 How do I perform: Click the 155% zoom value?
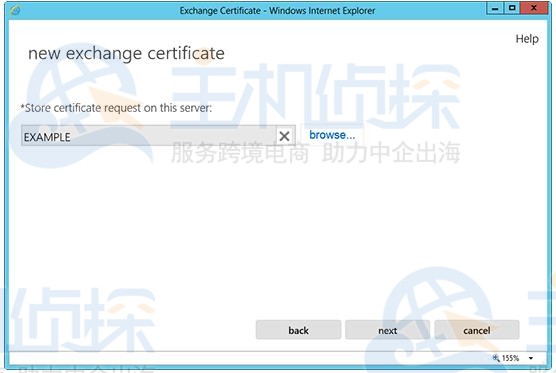tap(510, 358)
